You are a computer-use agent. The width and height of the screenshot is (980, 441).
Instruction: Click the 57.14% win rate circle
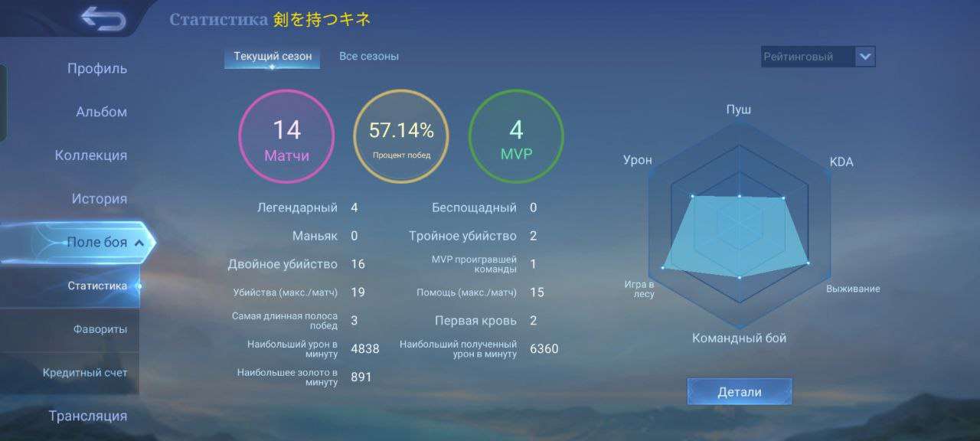coord(401,136)
